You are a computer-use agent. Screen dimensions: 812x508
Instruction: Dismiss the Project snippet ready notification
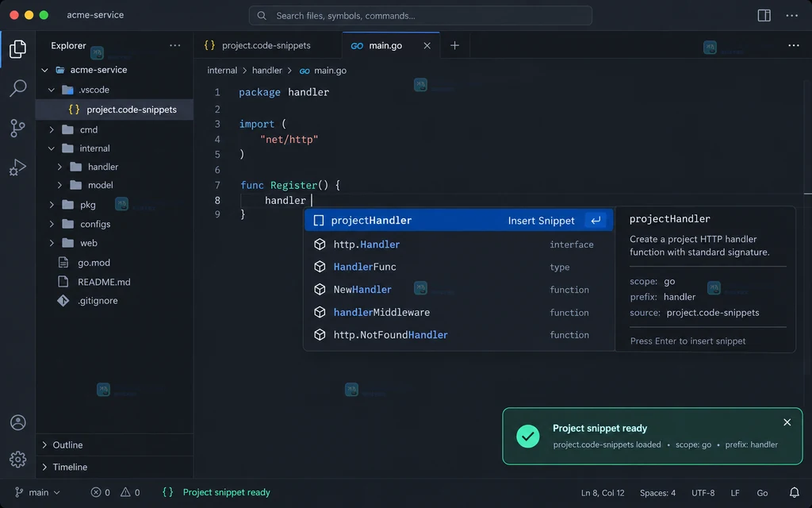pos(787,422)
